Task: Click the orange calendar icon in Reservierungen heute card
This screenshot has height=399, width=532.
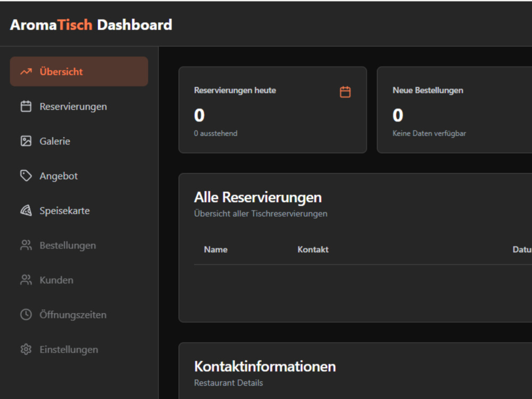Action: [345, 92]
